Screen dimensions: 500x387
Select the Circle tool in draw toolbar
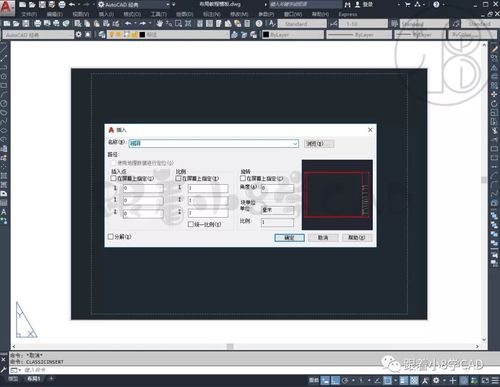coord(4,104)
